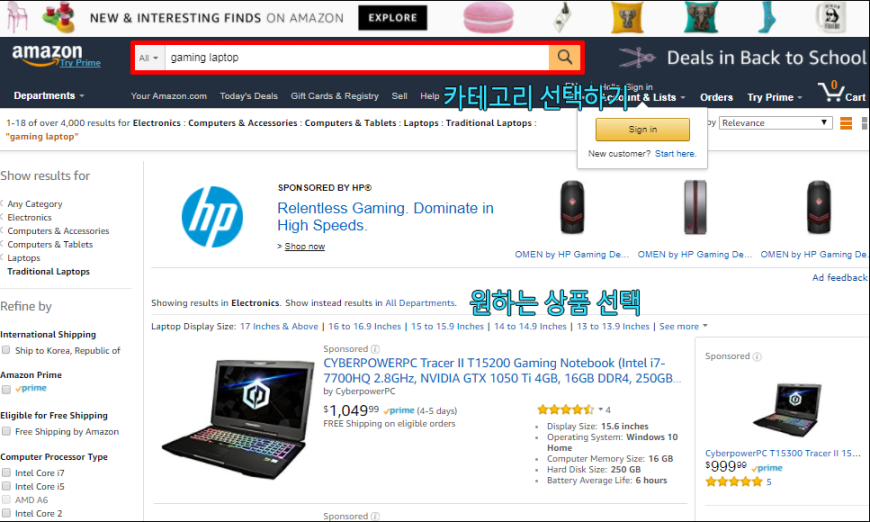Open rating dropdown arrow next to stars

click(600, 409)
